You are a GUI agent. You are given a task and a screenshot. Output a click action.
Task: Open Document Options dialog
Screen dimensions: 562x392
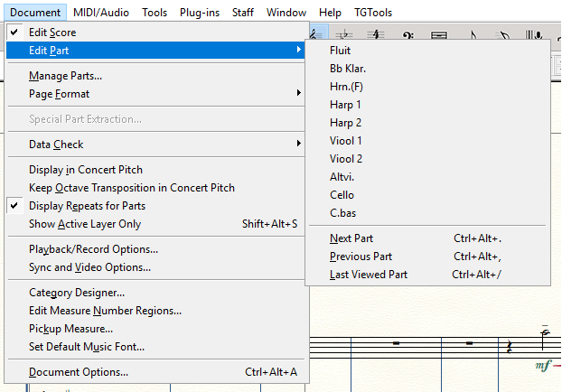tap(78, 372)
